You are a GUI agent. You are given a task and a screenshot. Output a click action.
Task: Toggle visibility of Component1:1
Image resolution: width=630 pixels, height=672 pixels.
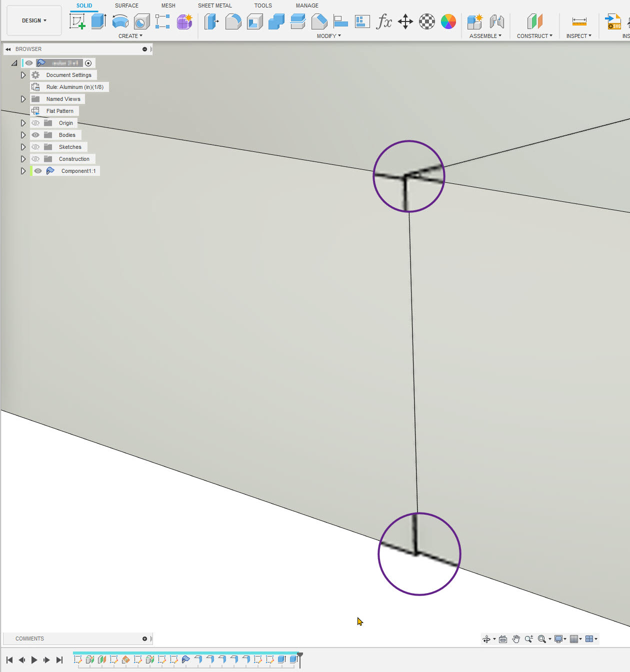click(37, 170)
